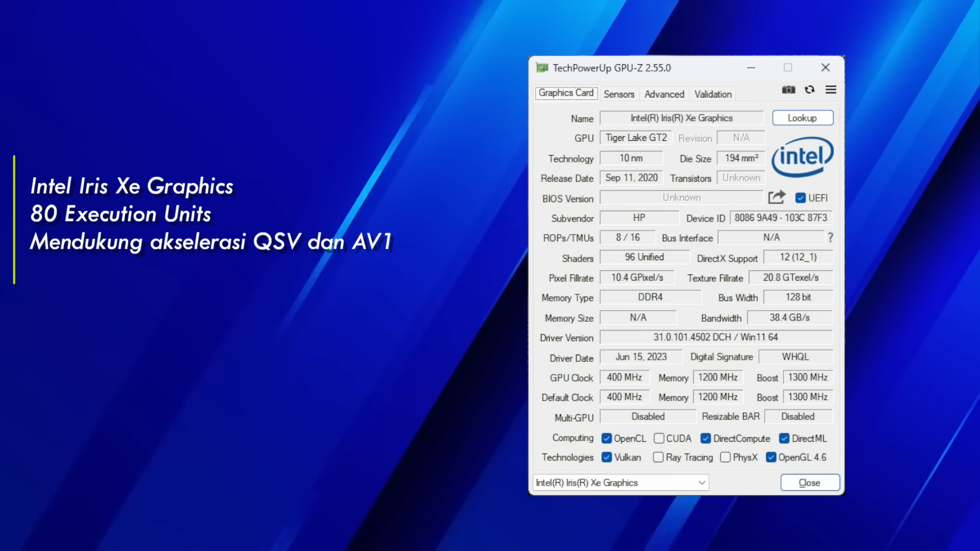Open the Validation tab
This screenshot has width=980, height=551.
713,94
